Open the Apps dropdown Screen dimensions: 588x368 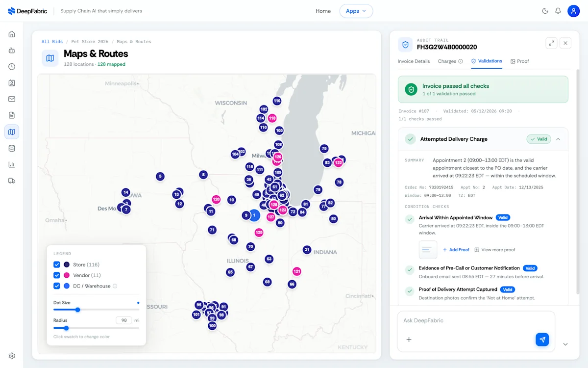click(356, 11)
